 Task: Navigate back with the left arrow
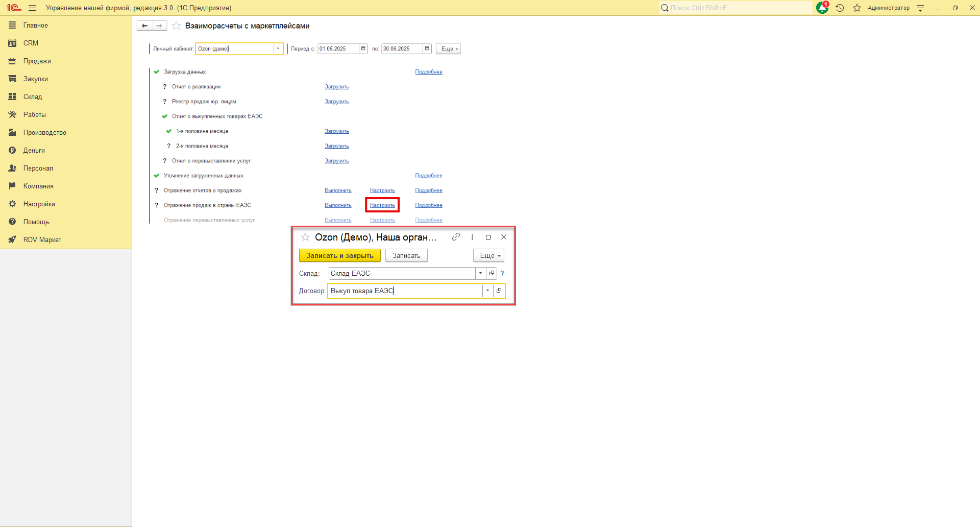144,26
